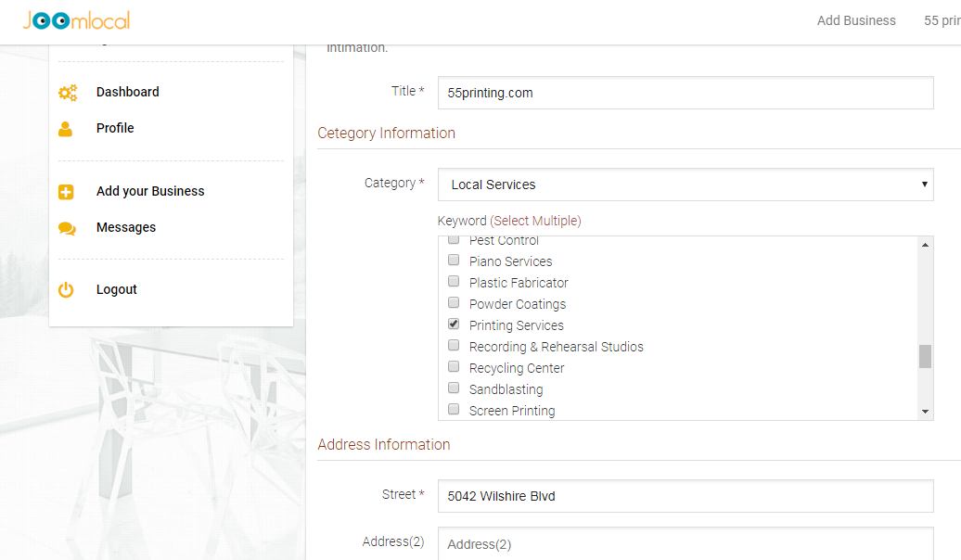
Task: Click the keyword list scrollbar thumb
Action: (x=925, y=356)
